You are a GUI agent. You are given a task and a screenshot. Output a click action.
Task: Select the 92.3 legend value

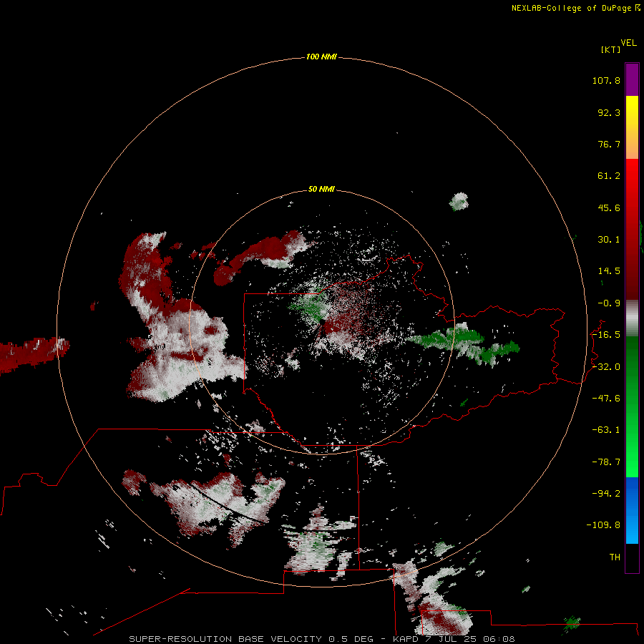(609, 112)
